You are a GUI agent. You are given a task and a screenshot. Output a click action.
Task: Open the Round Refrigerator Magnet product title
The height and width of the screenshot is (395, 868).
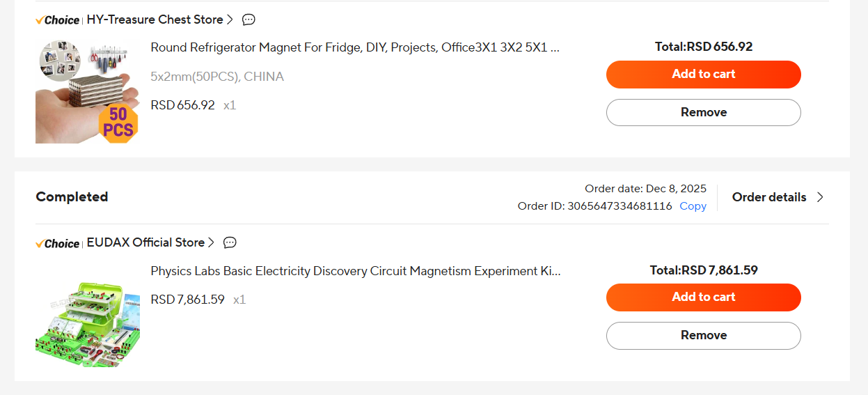tap(355, 47)
